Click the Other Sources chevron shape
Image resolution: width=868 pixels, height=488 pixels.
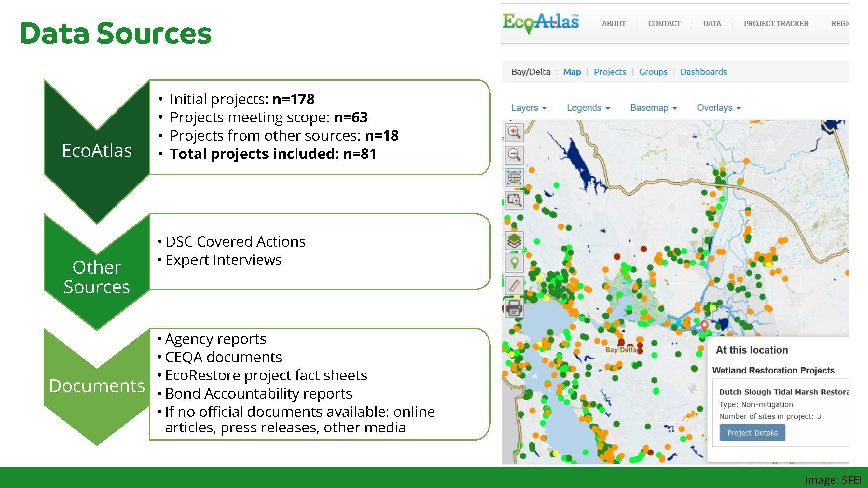tap(97, 272)
